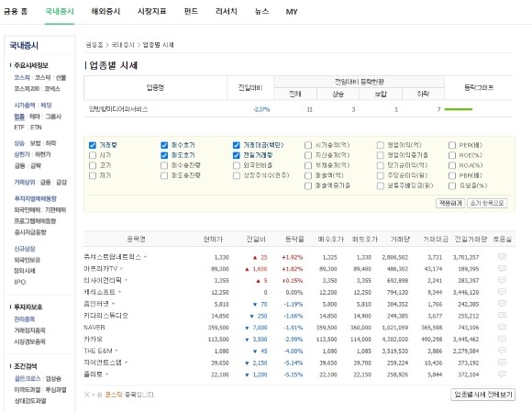532x413 pixels.
Task: Click the 금융홈 breadcrumb link
Action: click(94, 45)
